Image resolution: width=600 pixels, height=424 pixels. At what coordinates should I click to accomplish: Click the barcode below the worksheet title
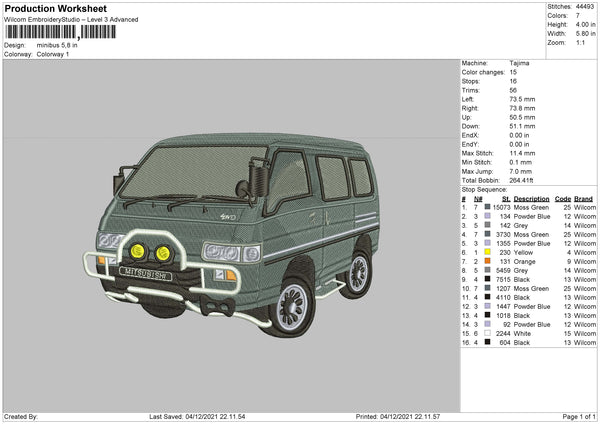60,32
